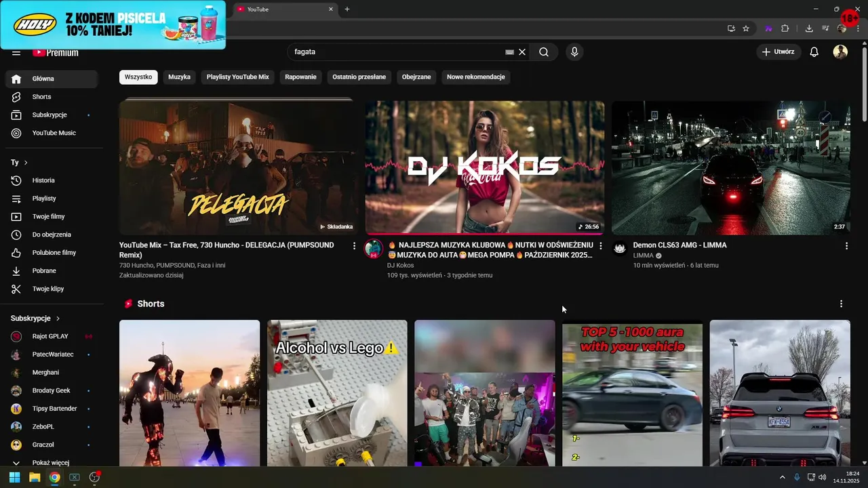868x488 pixels.
Task: Open Twoje filmy
Action: tap(52, 216)
